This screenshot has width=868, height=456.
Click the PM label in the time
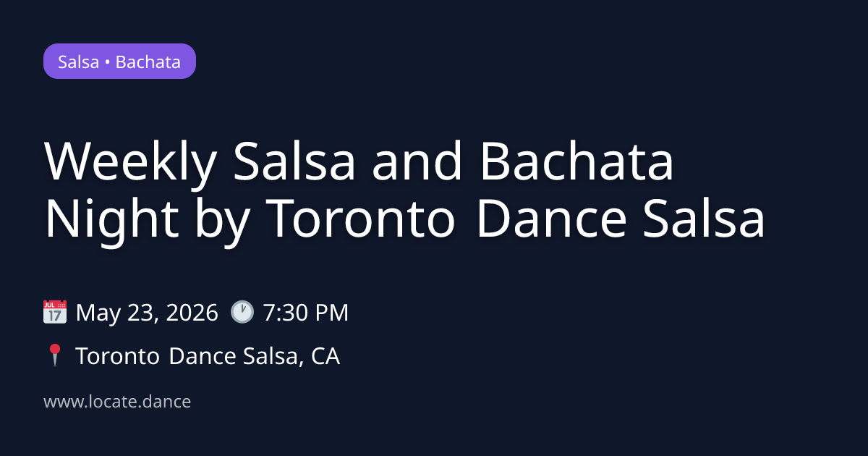333,313
